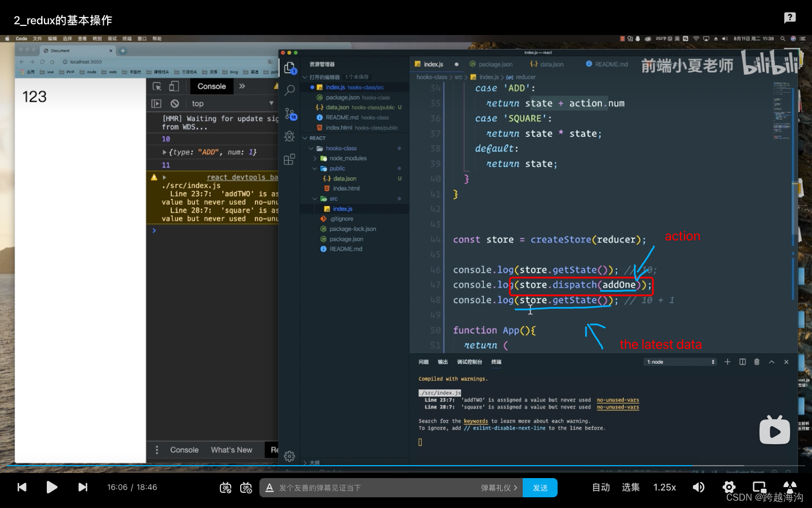
Task: Select the DevTools inspect element icon
Action: [x=157, y=86]
